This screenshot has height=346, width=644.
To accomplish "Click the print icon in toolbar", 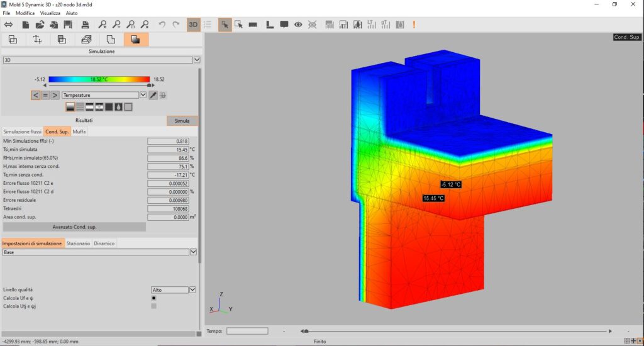I will [x=85, y=25].
